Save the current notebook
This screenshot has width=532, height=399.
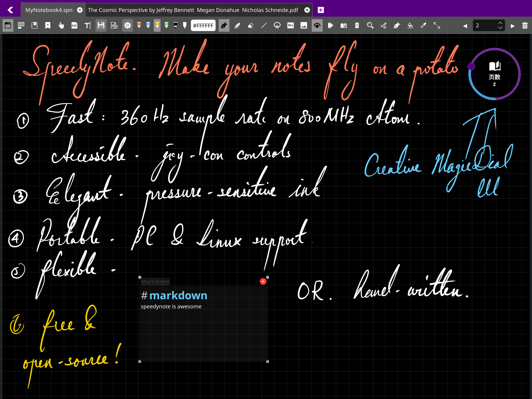tap(101, 25)
